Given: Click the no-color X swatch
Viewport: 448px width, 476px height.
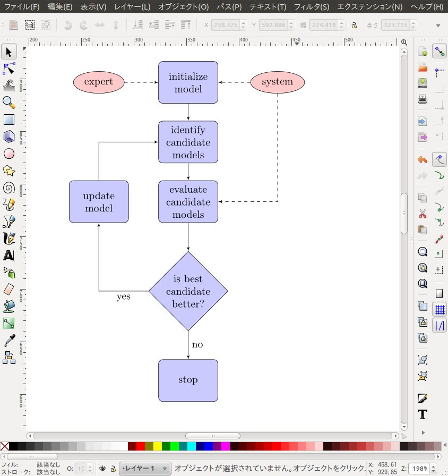Looking at the screenshot, I should pyautogui.click(x=5, y=446).
